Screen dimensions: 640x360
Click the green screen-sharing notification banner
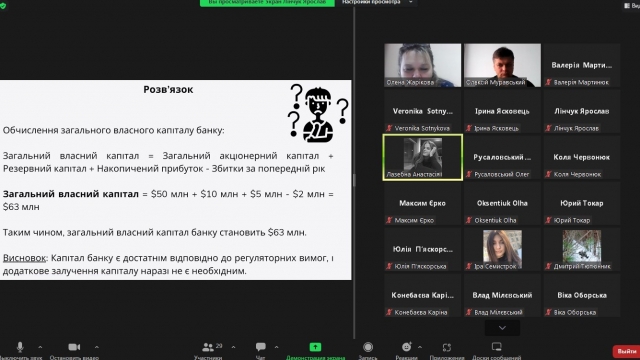click(267, 2)
